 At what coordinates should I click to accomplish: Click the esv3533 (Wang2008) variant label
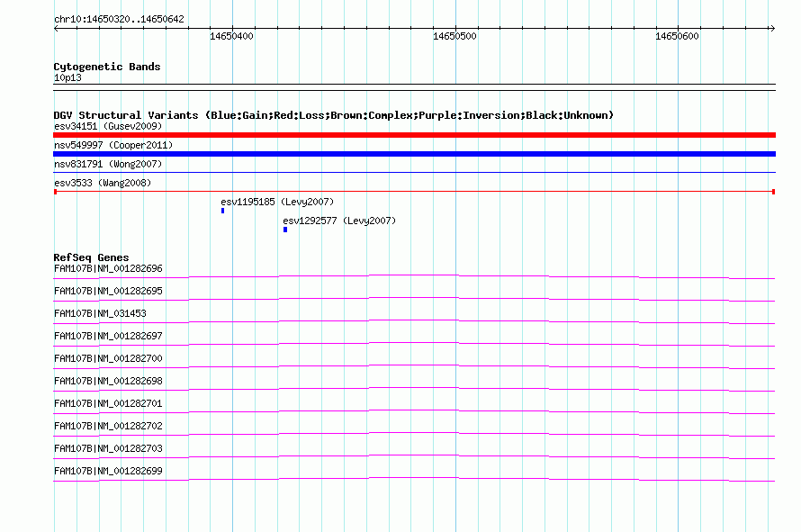click(103, 183)
